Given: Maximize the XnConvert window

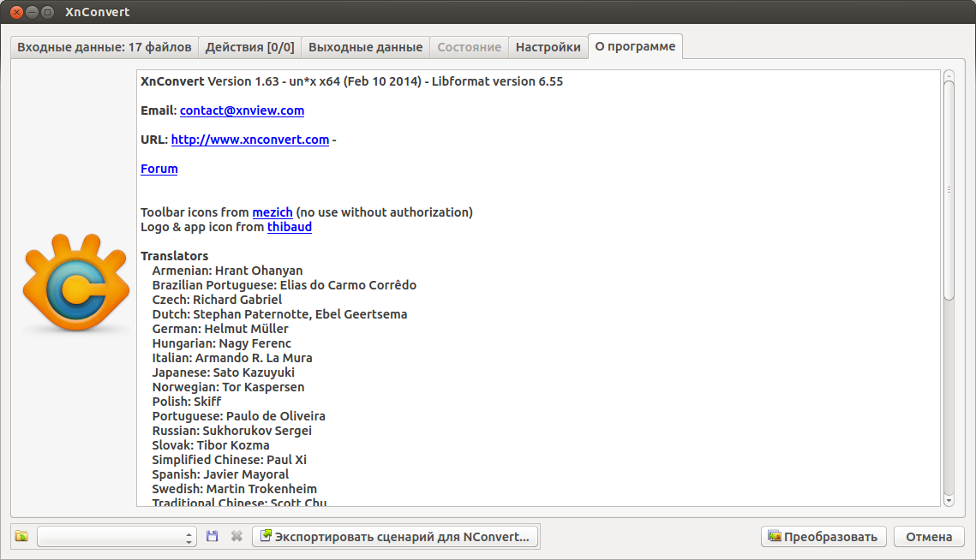Looking at the screenshot, I should coord(47,12).
